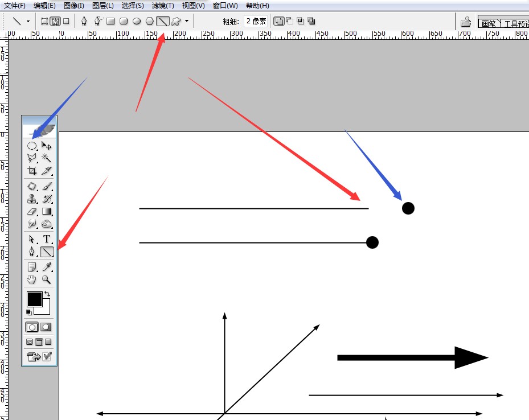Select Subtract from path area option
529x420 pixels.
coord(289,21)
